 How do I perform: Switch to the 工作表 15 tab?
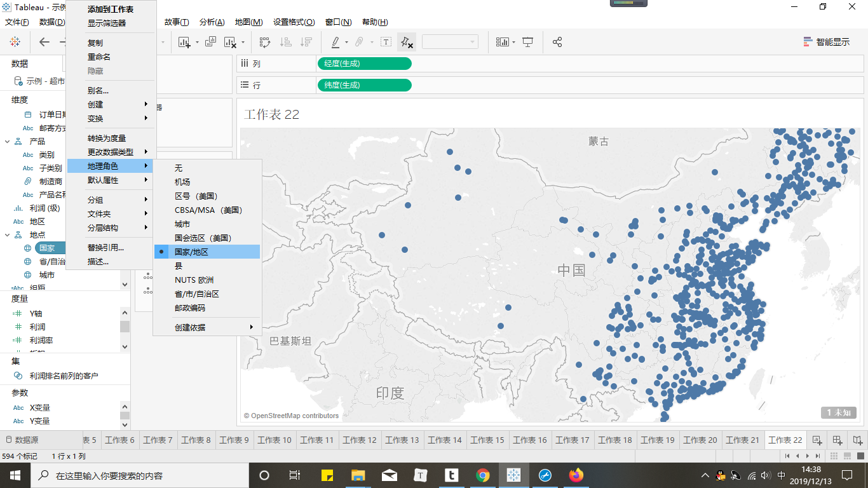click(x=487, y=440)
